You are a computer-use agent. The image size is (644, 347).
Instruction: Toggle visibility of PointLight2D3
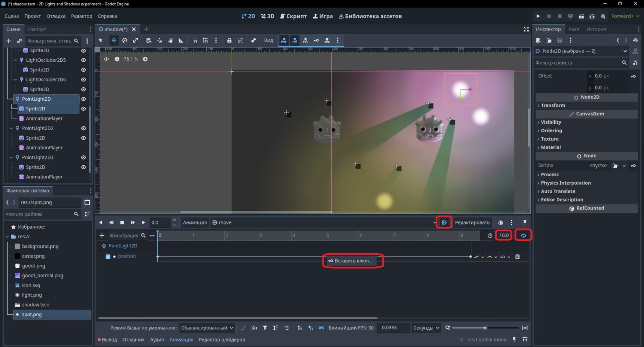(83, 157)
